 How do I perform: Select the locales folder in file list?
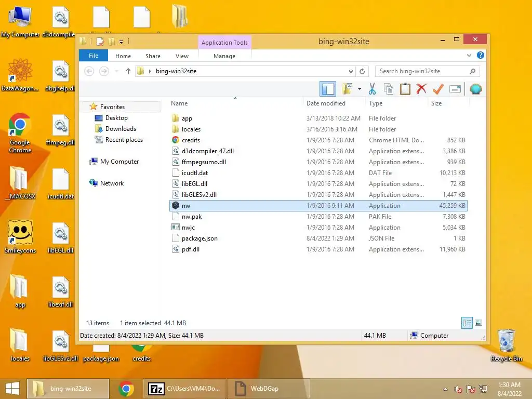pos(318,129)
